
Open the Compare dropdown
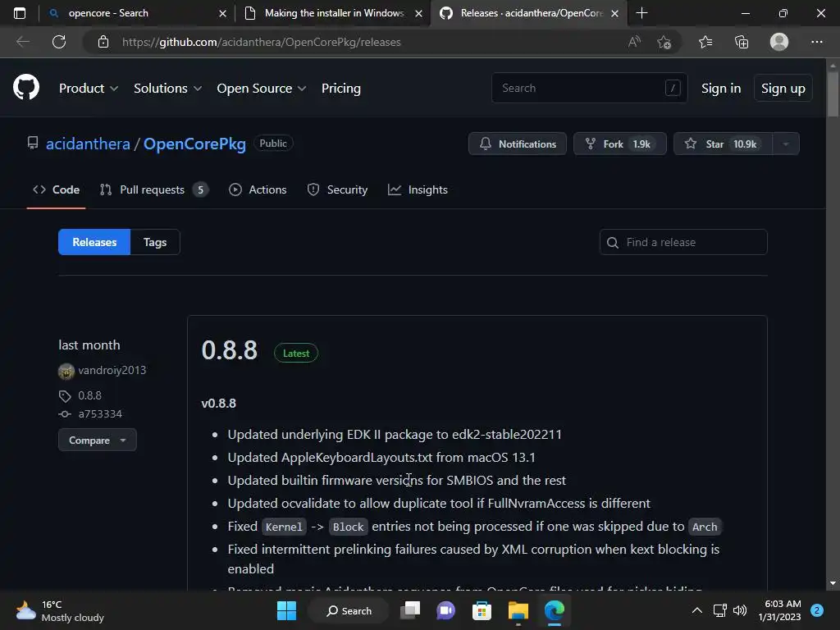[97, 441]
